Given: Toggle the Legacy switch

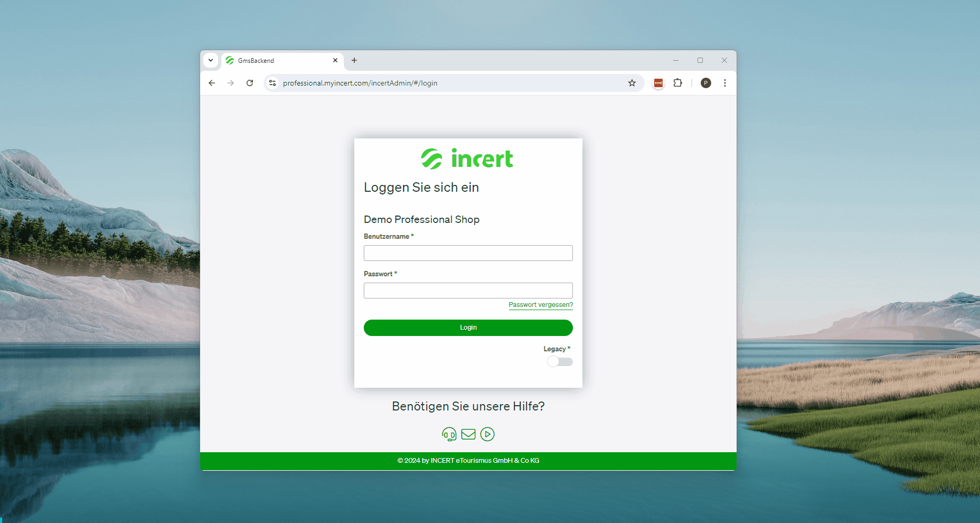Looking at the screenshot, I should [x=560, y=362].
